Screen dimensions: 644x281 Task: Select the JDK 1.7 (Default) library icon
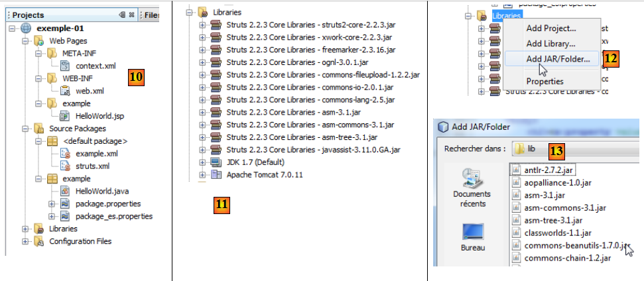(216, 162)
